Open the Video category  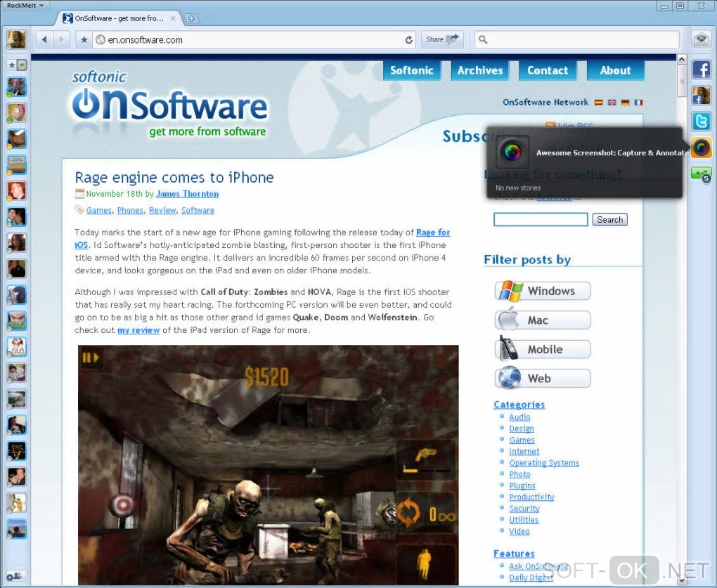coord(519,531)
